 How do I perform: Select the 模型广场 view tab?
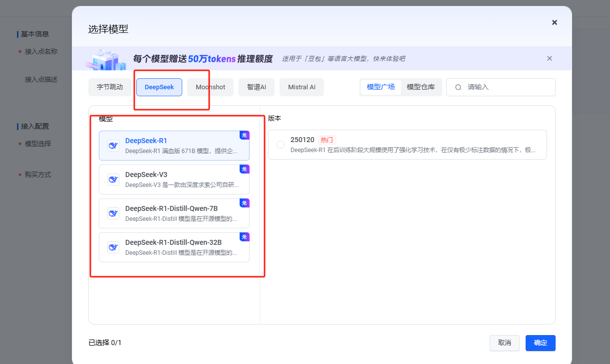coord(381,87)
